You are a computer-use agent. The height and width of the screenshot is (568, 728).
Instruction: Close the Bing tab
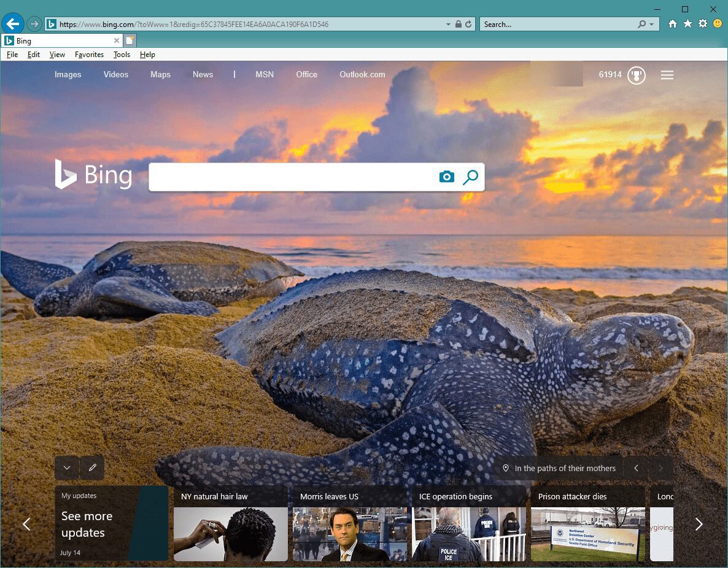[117, 41]
